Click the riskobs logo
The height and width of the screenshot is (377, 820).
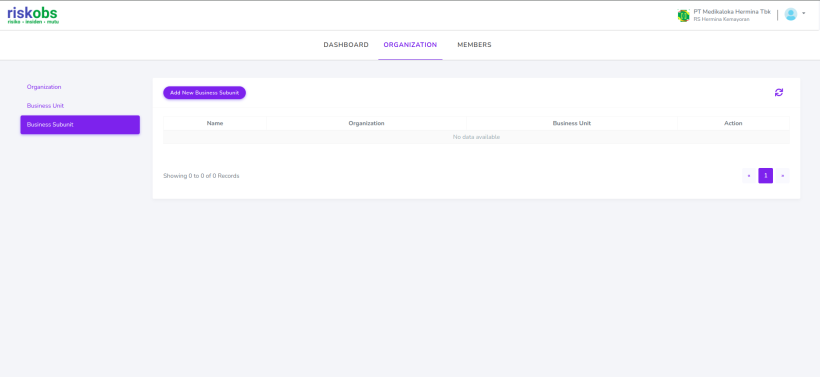pyautogui.click(x=32, y=15)
